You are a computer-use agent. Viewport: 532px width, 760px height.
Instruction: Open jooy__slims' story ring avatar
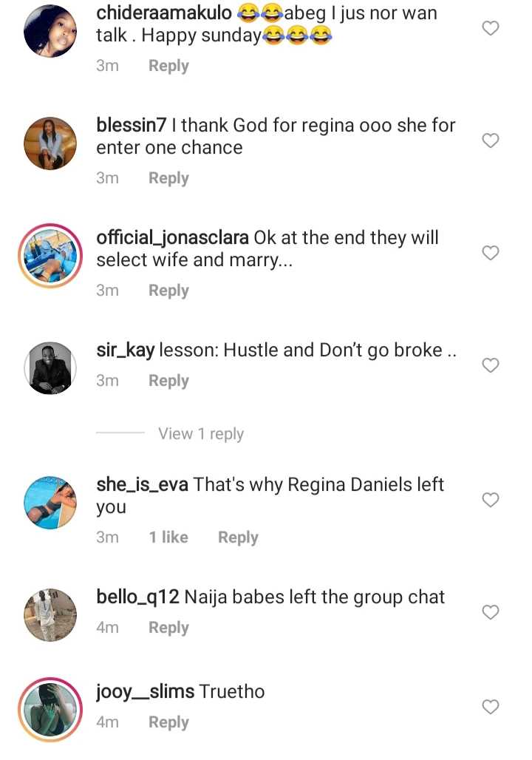[50, 709]
